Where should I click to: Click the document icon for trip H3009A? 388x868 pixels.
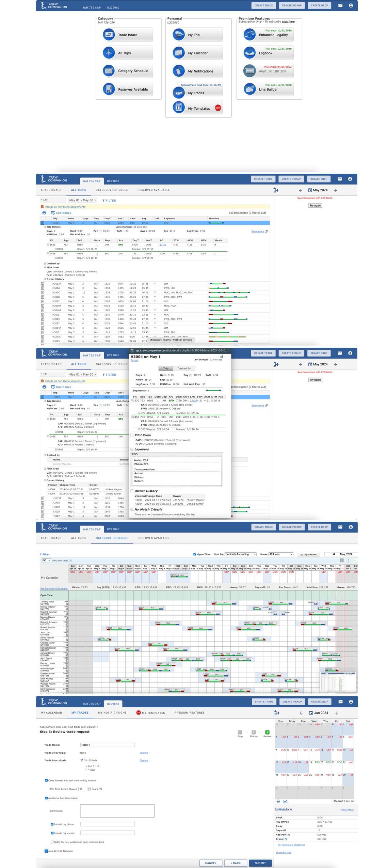(43, 306)
